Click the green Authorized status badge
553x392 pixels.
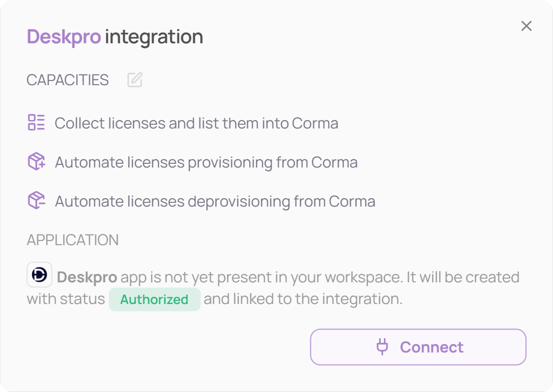click(x=154, y=299)
